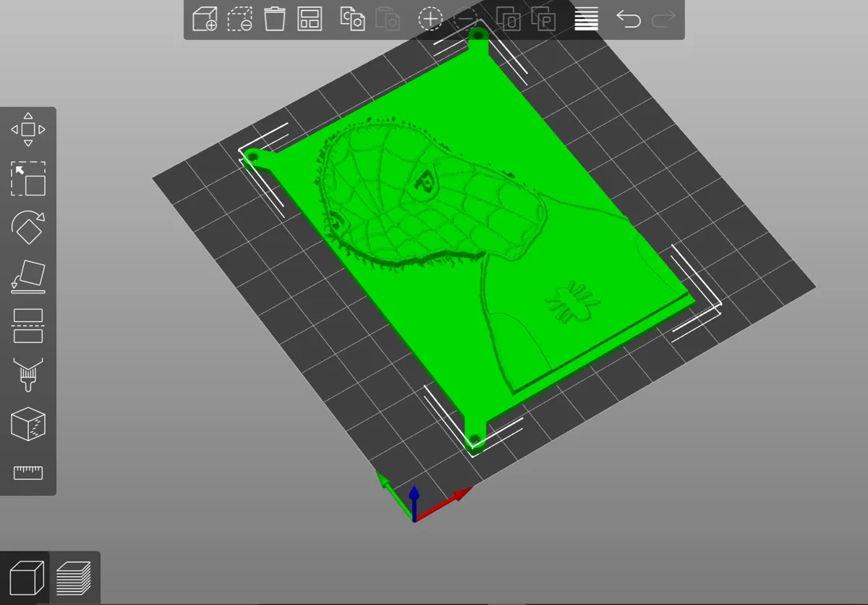The image size is (868, 605).
Task: Select the Move tool
Action: coord(28,130)
